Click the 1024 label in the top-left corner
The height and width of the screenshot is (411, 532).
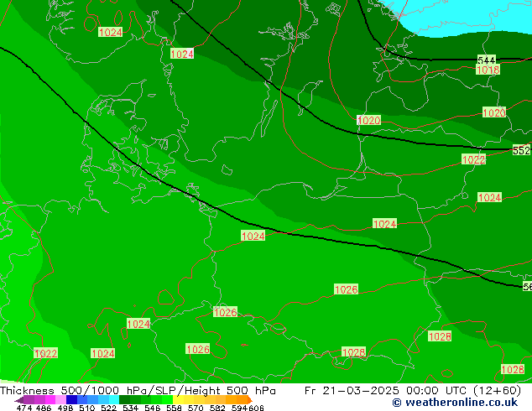110,32
